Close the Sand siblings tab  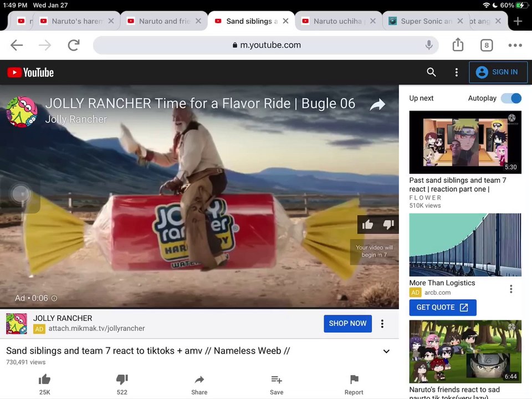(x=286, y=21)
